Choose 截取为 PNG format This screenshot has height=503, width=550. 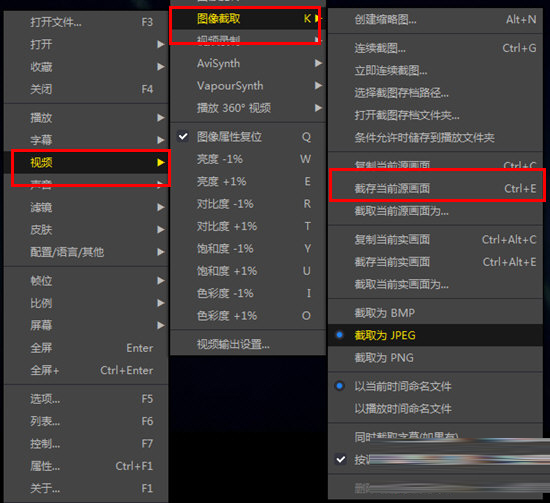pos(435,358)
